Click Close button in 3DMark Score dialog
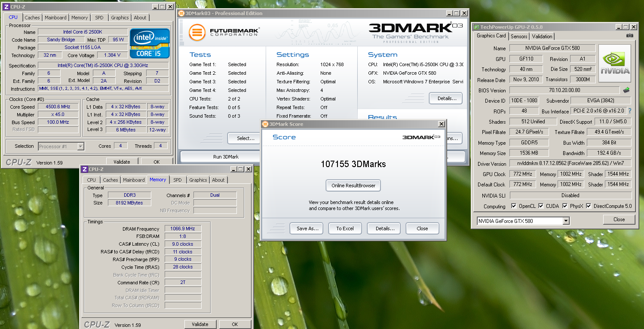Screen dimensions: 644x329 point(422,228)
